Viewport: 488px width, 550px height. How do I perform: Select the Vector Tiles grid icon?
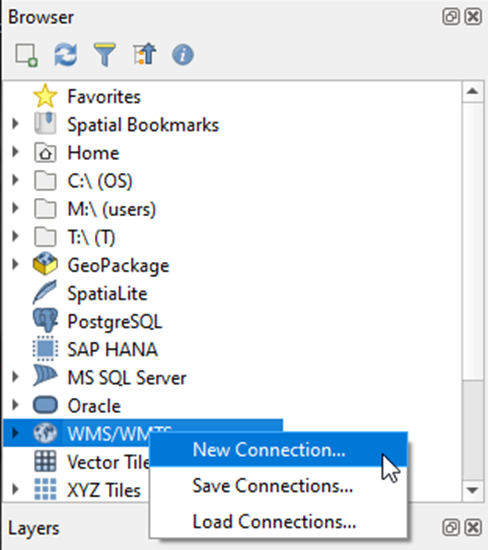(45, 461)
